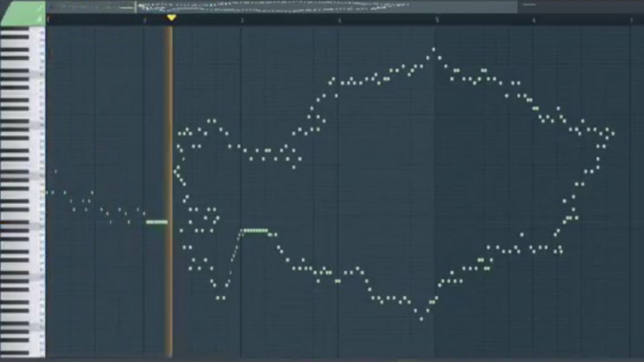Image resolution: width=644 pixels, height=362 pixels.
Task: Select the long note left of the playhead
Action: tap(156, 221)
